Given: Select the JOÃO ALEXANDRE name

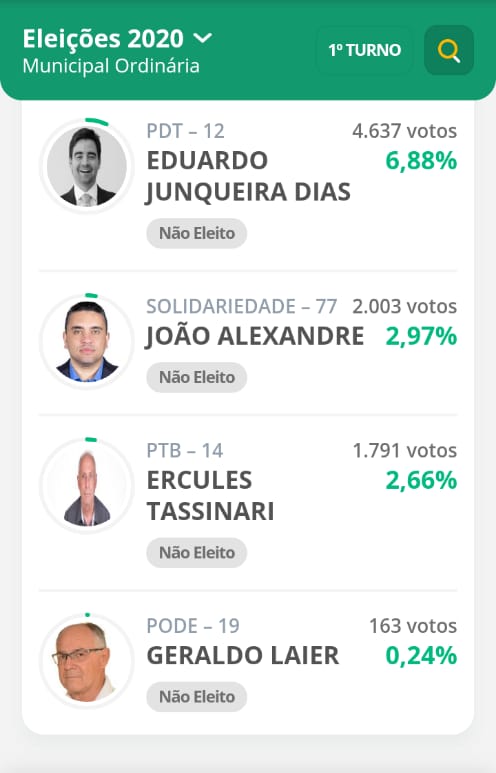Looking at the screenshot, I should click(x=255, y=336).
